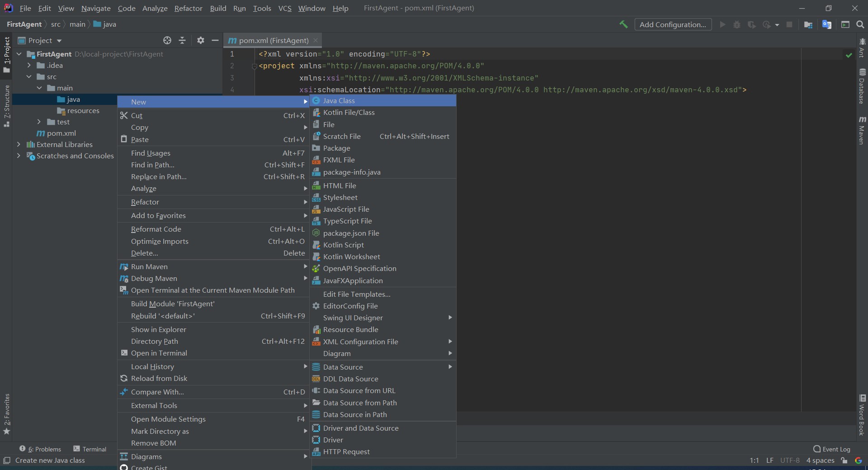Open the Favorites tool window on the left
The height and width of the screenshot is (470, 868).
coord(7,414)
